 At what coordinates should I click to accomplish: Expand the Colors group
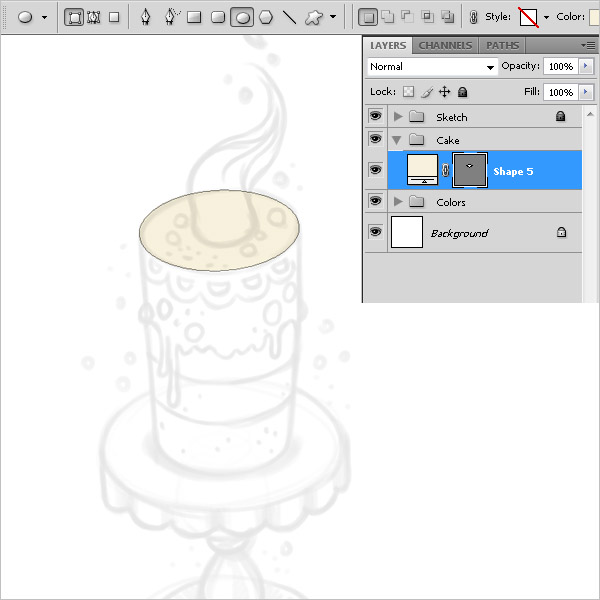click(x=398, y=201)
